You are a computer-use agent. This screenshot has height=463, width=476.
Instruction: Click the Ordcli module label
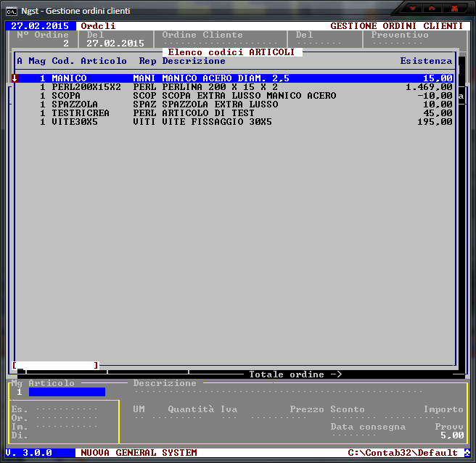point(98,26)
